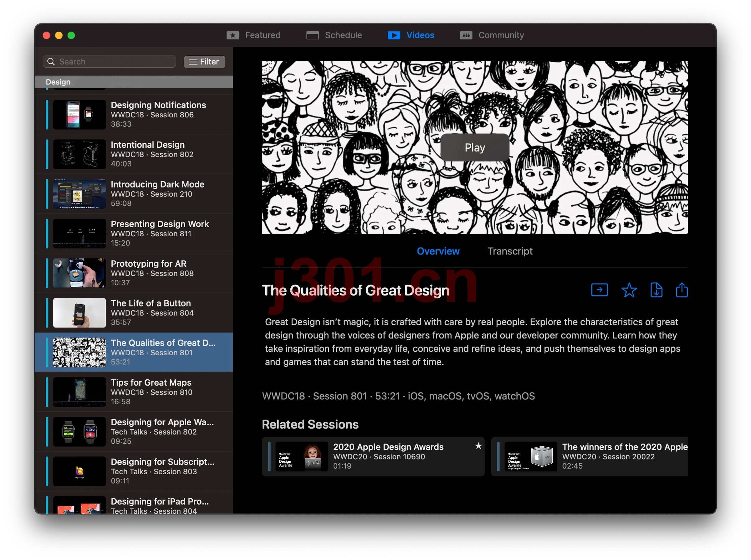This screenshot has height=560, width=751.
Task: Switch to the Transcript tab
Action: tap(510, 251)
